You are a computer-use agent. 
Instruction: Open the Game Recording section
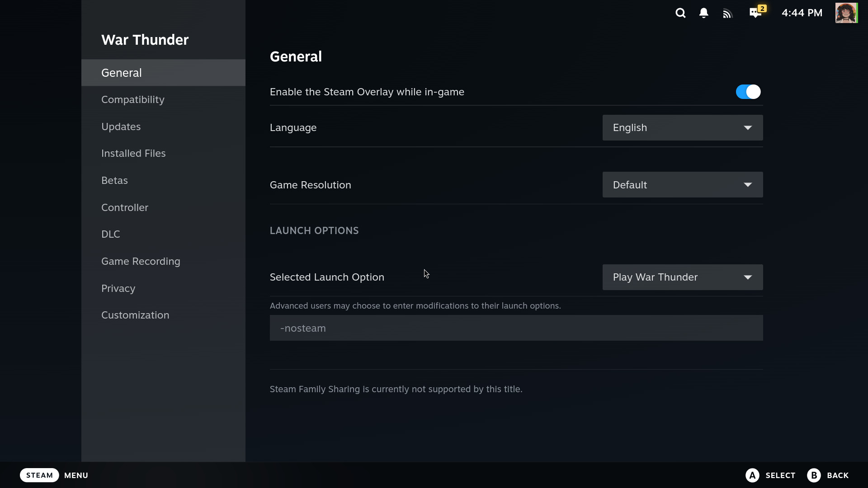(141, 261)
